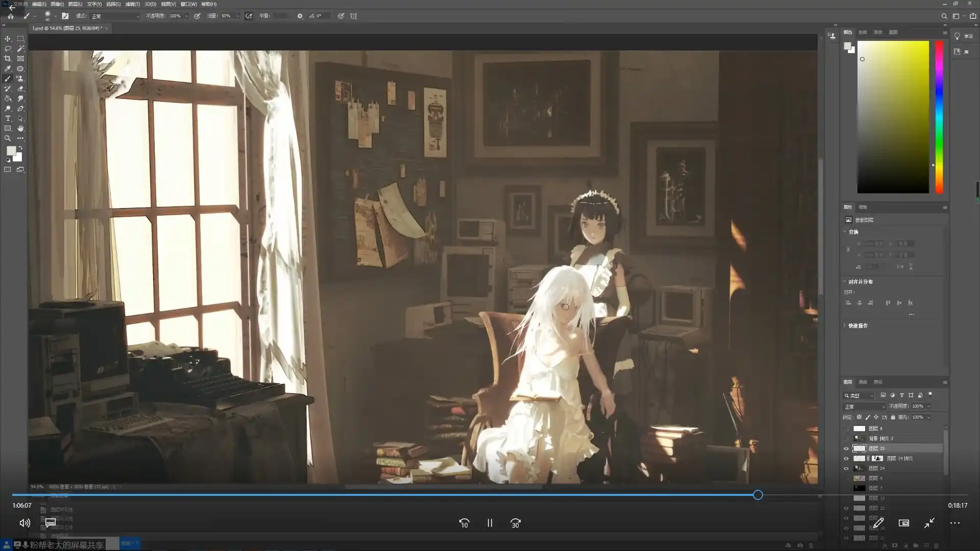This screenshot has height=551, width=980.
Task: Pause the video playback
Action: click(x=489, y=523)
